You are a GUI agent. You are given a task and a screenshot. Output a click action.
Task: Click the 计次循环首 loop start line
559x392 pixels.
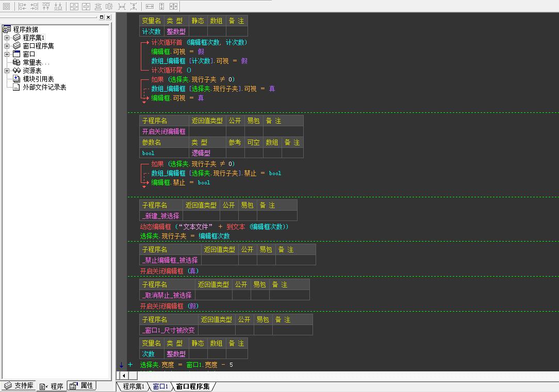click(199, 42)
